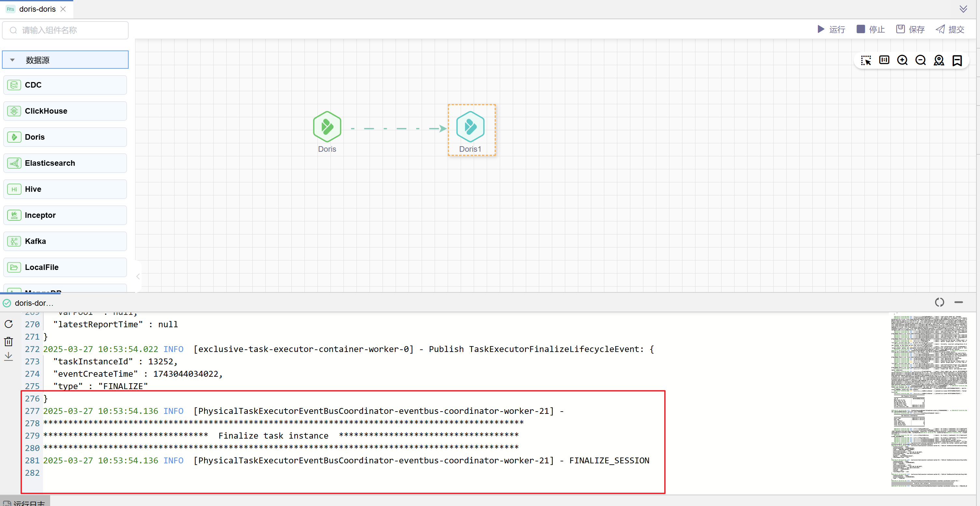Click the log sync refresh icon
Viewport: 980px width, 506px height.
(x=939, y=302)
